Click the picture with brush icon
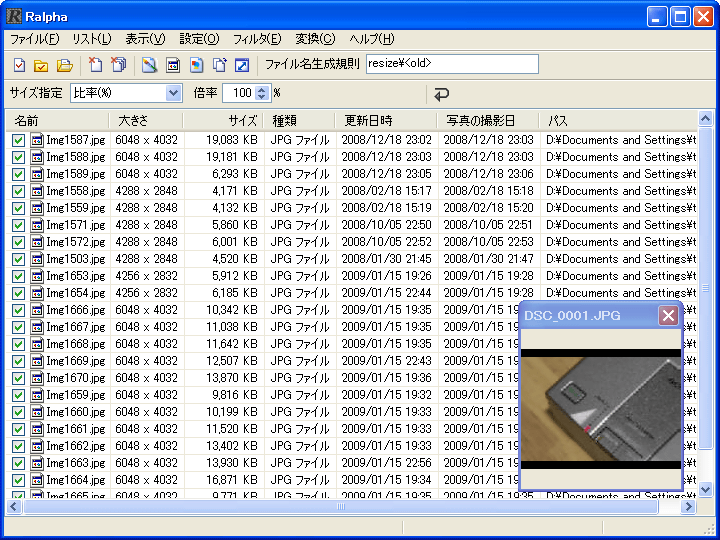This screenshot has height=540, width=720. pos(149,66)
